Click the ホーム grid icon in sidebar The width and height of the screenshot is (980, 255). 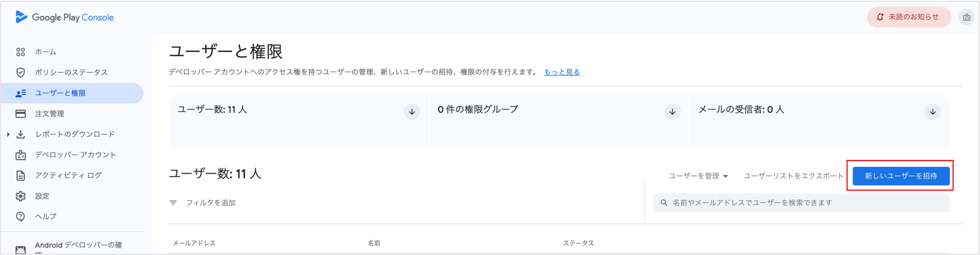tap(20, 52)
